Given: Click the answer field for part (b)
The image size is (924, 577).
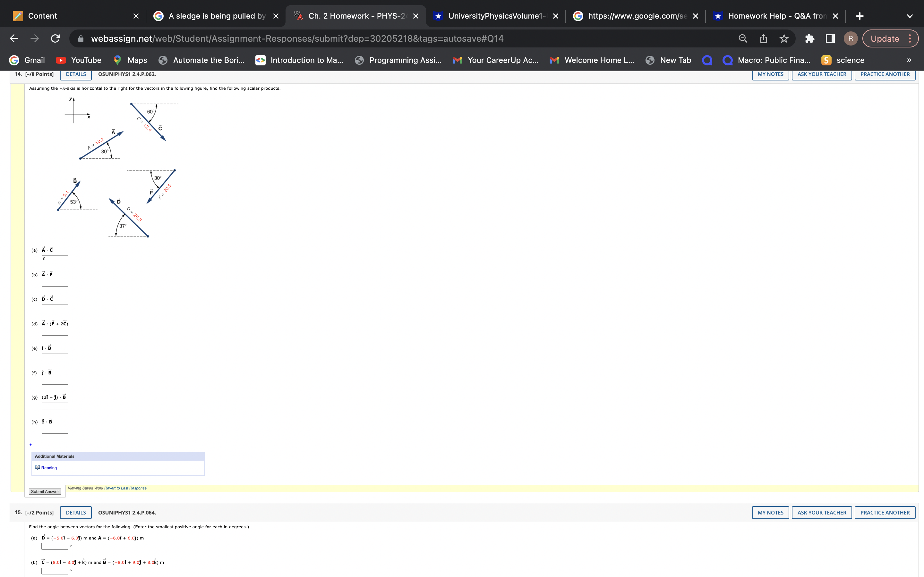Looking at the screenshot, I should coord(55,283).
